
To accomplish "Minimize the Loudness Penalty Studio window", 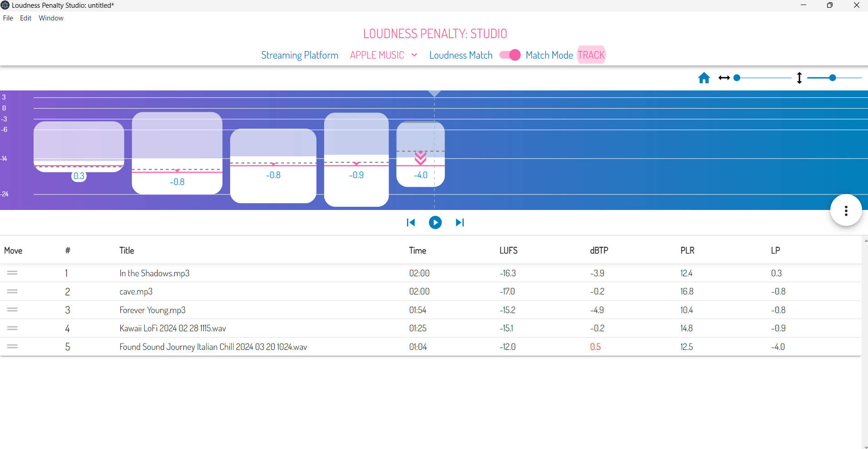I will [x=803, y=5].
